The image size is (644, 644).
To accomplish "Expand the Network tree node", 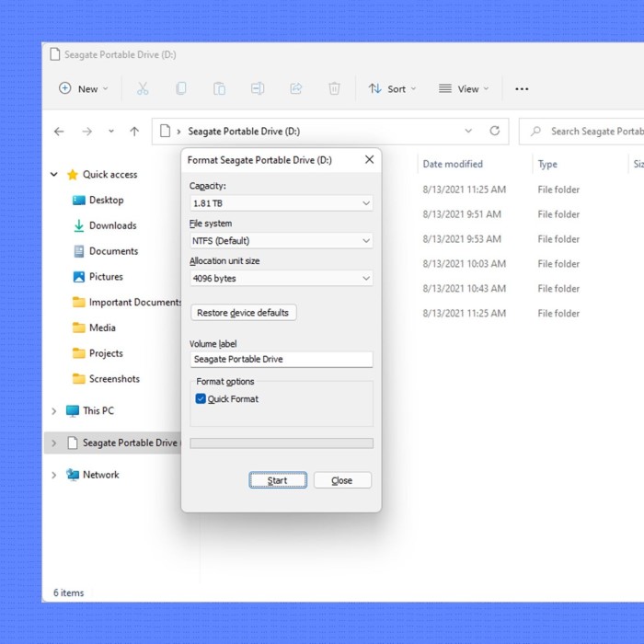I will pos(53,475).
